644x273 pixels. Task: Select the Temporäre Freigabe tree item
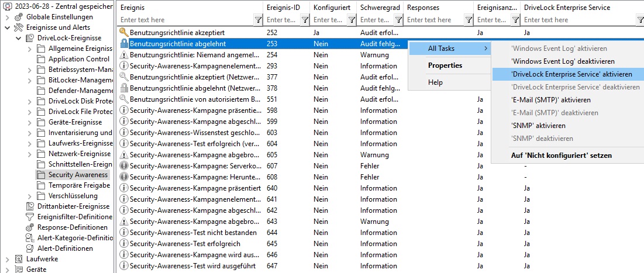pyautogui.click(x=79, y=185)
